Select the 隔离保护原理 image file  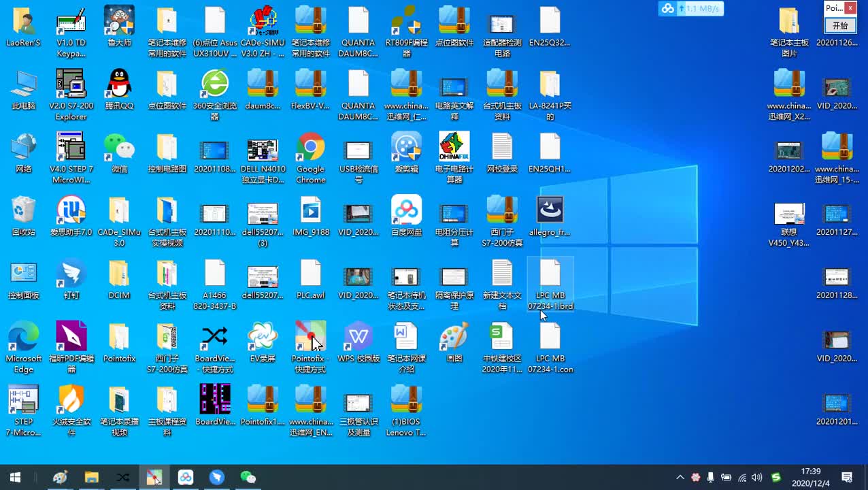pos(454,285)
